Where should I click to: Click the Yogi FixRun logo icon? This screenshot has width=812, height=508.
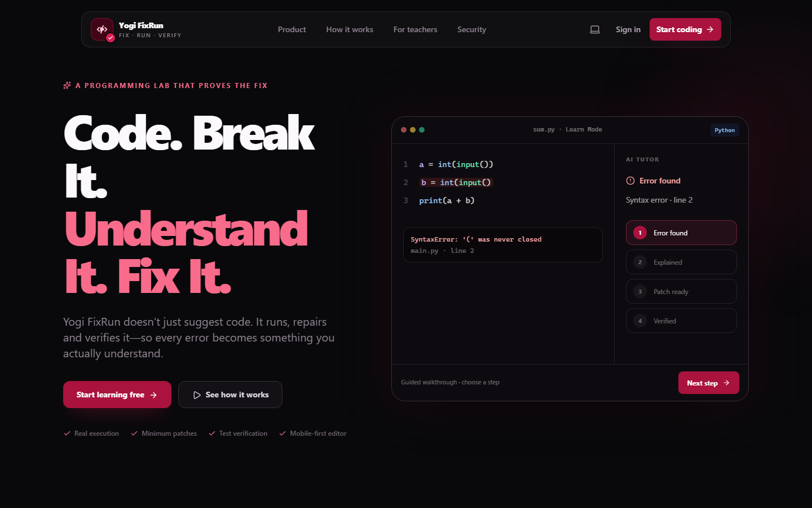[x=102, y=29]
